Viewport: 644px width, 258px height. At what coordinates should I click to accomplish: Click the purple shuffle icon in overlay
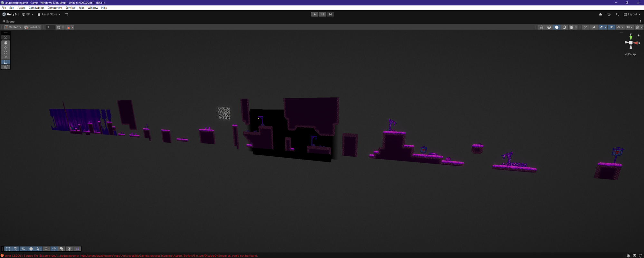coord(77,249)
